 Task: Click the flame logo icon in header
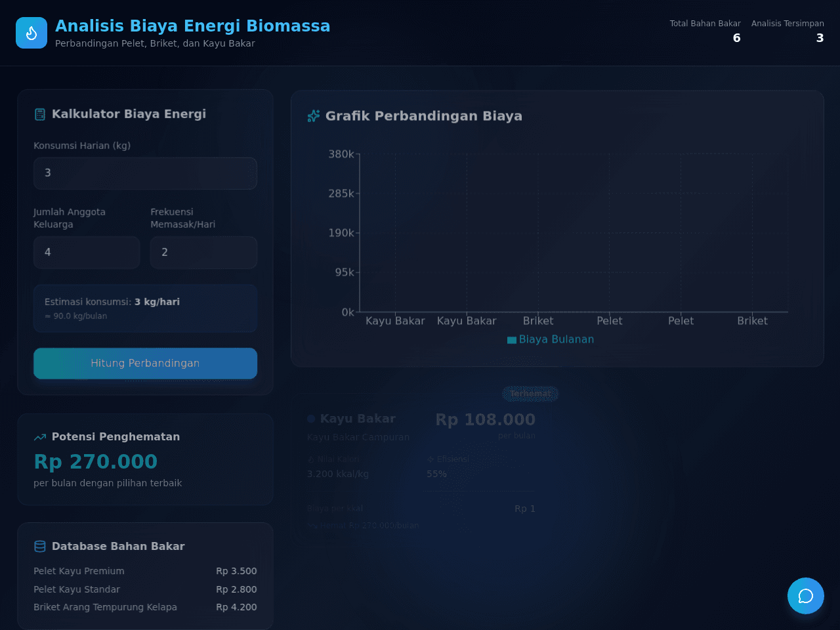tap(31, 33)
